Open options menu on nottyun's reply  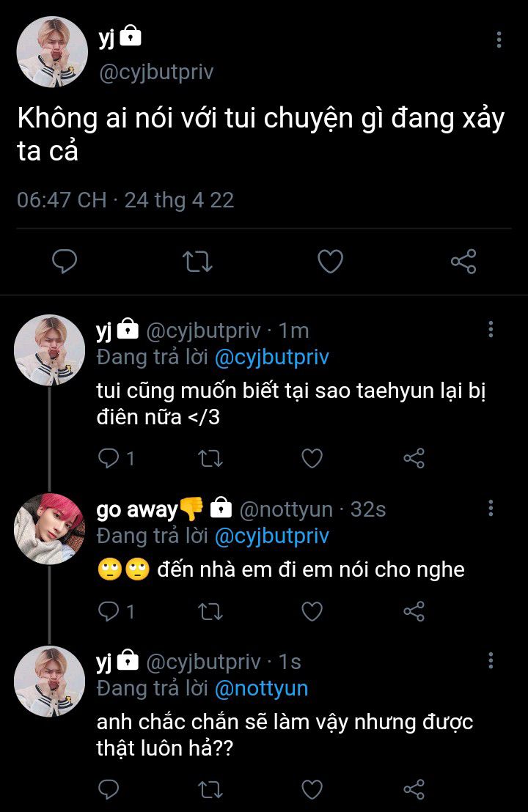click(491, 509)
